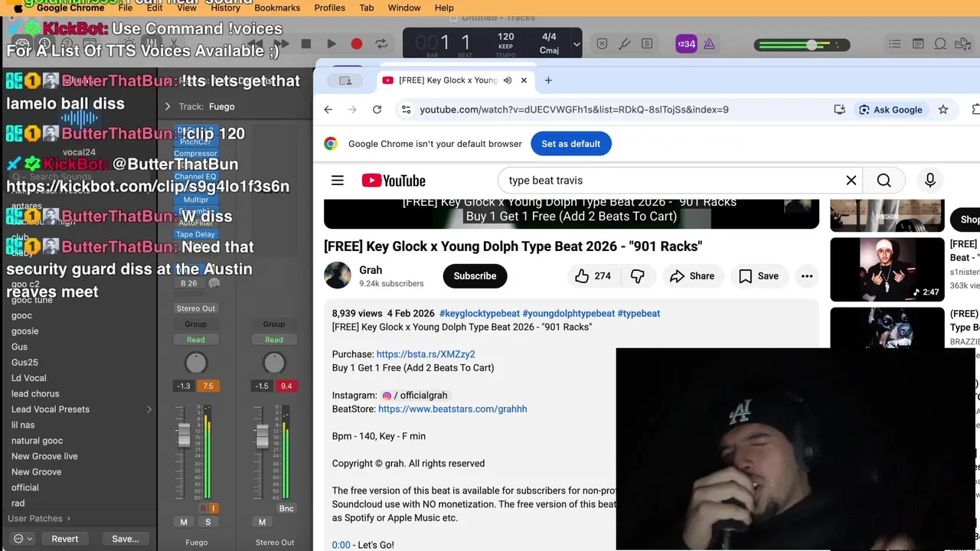Click the Ask Google button
This screenshot has width=980, height=551.
(x=890, y=109)
